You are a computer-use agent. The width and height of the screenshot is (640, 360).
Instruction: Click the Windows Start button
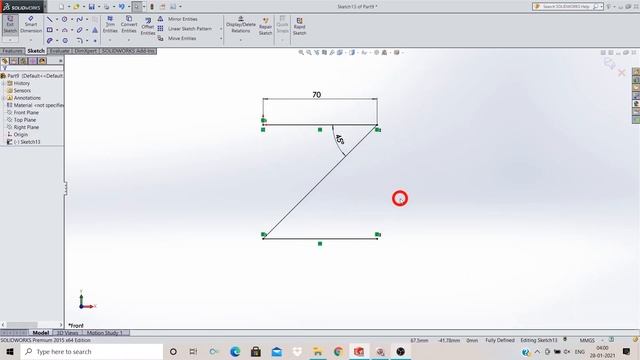tap(10, 351)
